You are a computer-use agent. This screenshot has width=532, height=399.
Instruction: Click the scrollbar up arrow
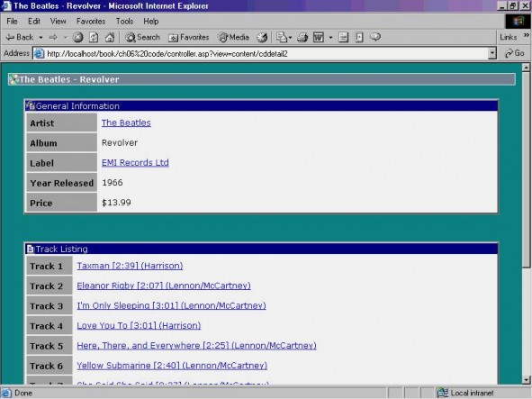click(x=526, y=68)
